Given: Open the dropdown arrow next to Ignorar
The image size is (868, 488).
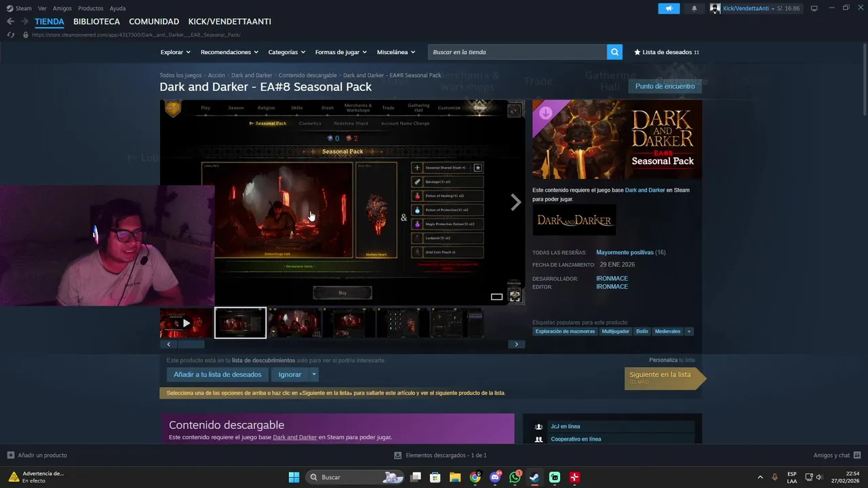Looking at the screenshot, I should (x=314, y=374).
